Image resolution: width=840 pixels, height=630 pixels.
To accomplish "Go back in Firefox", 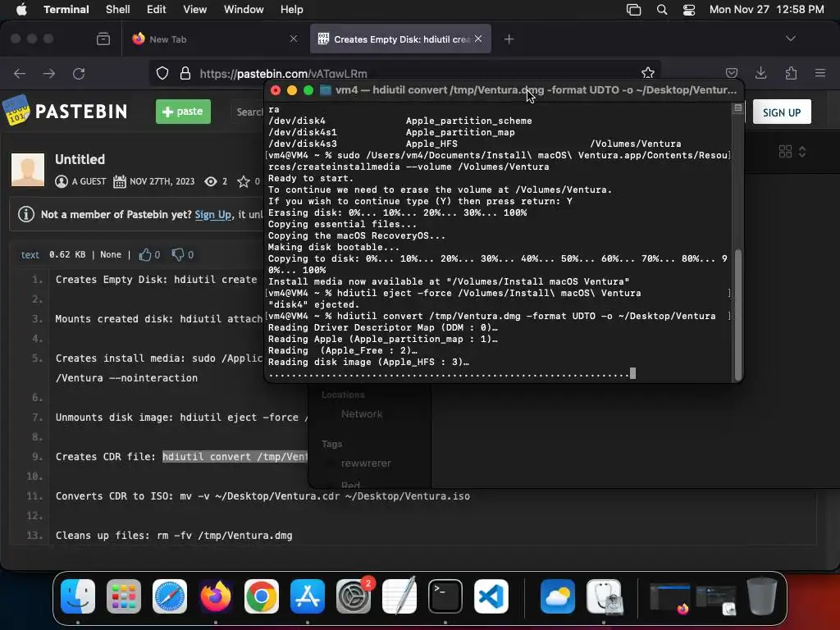I will tap(20, 73).
